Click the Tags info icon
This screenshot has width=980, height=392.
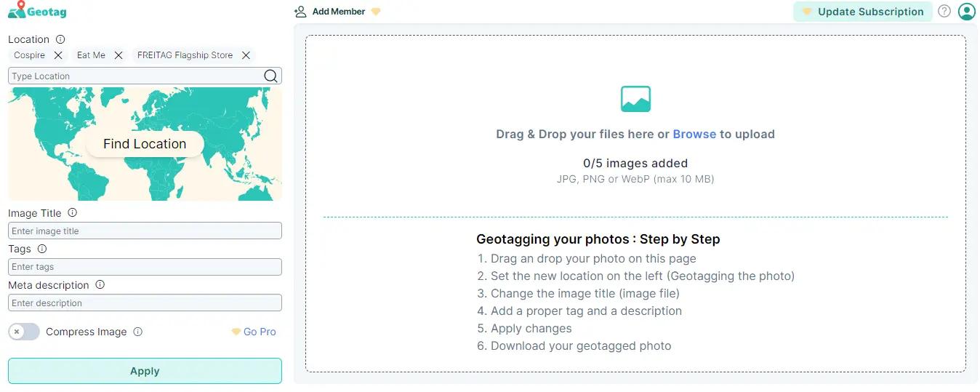[42, 249]
